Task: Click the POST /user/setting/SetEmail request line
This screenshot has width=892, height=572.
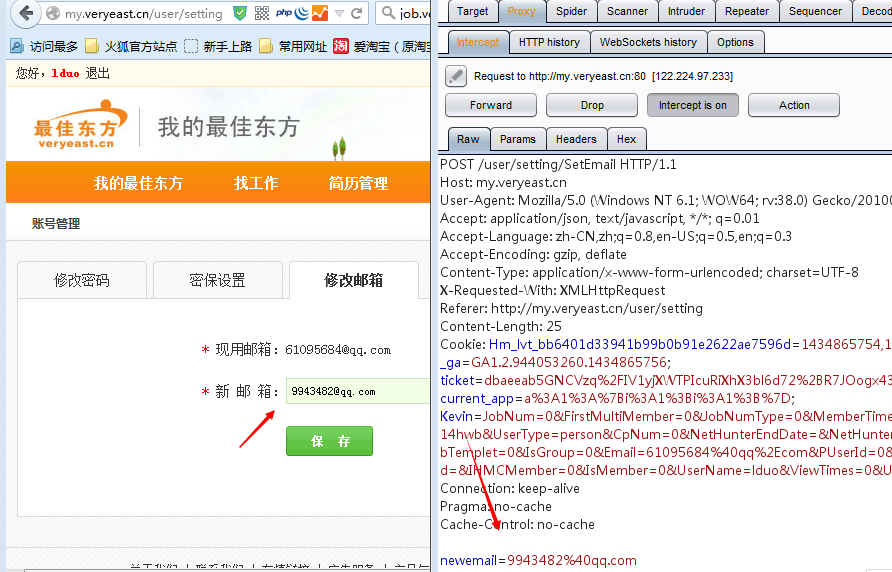Action: coord(558,164)
